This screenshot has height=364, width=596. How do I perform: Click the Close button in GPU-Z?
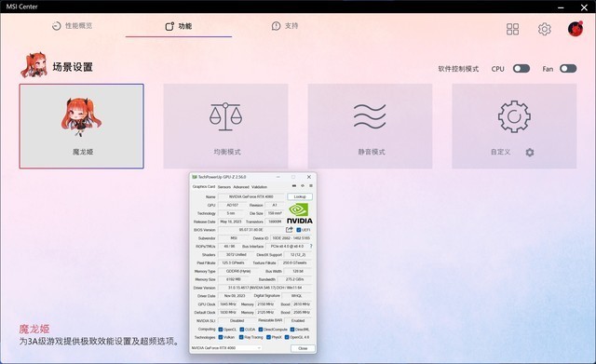(x=303, y=348)
